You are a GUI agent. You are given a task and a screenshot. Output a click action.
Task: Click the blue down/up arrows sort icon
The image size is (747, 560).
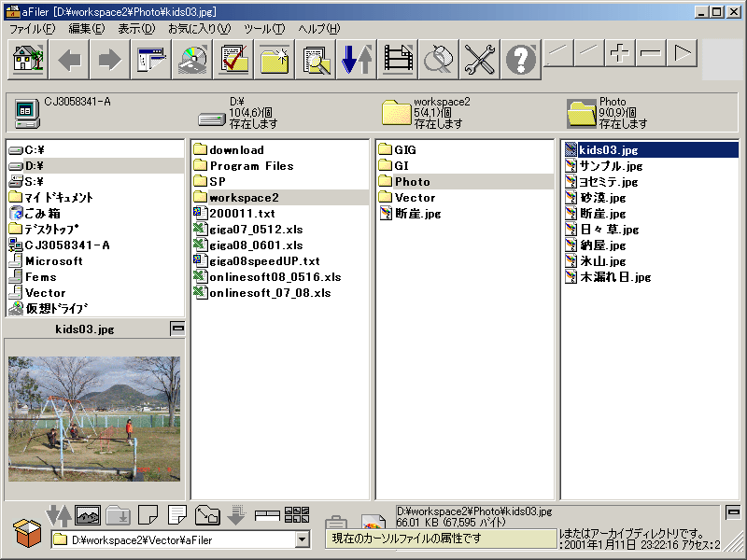coord(357,59)
